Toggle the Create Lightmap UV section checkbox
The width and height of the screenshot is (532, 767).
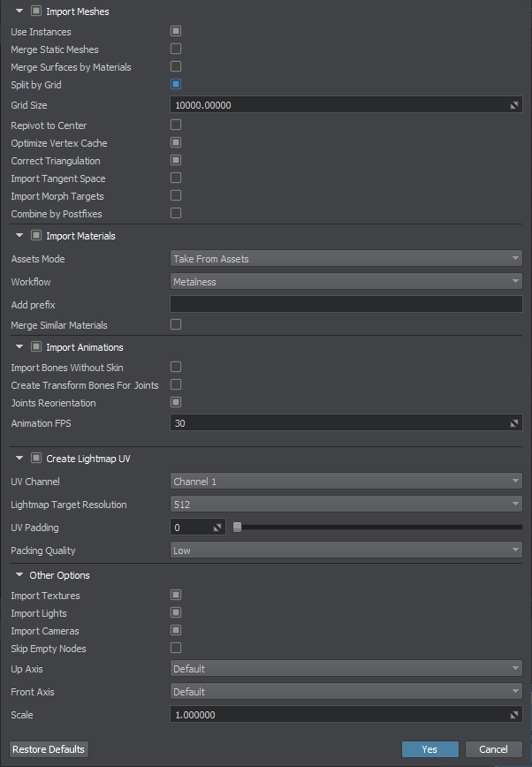36,459
